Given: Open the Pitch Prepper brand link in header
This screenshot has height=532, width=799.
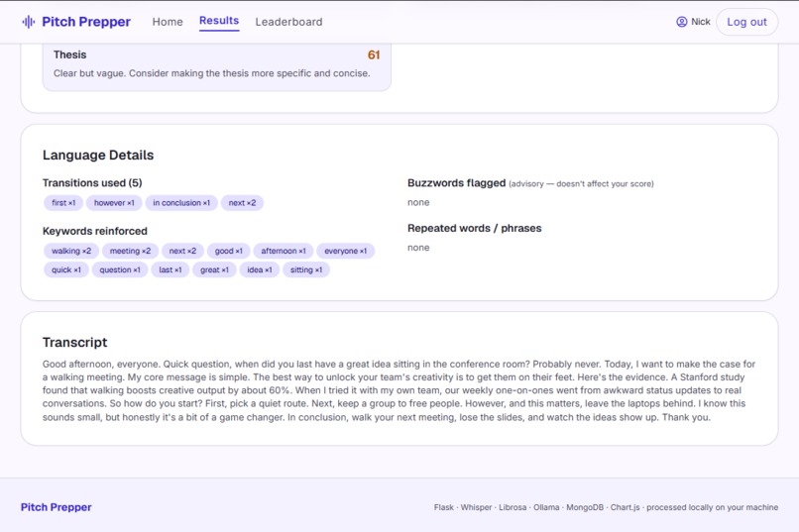Looking at the screenshot, I should pyautogui.click(x=76, y=22).
